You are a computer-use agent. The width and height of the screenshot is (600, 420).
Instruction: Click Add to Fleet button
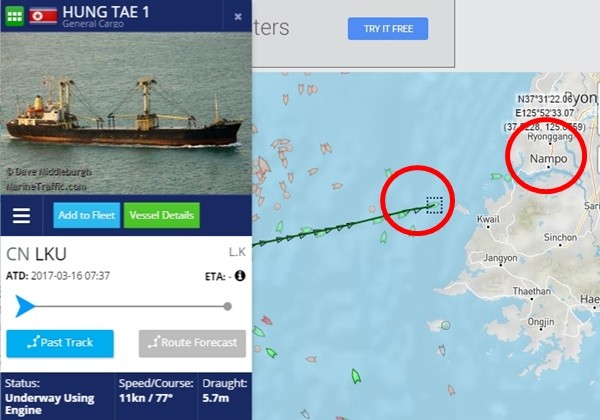(86, 215)
